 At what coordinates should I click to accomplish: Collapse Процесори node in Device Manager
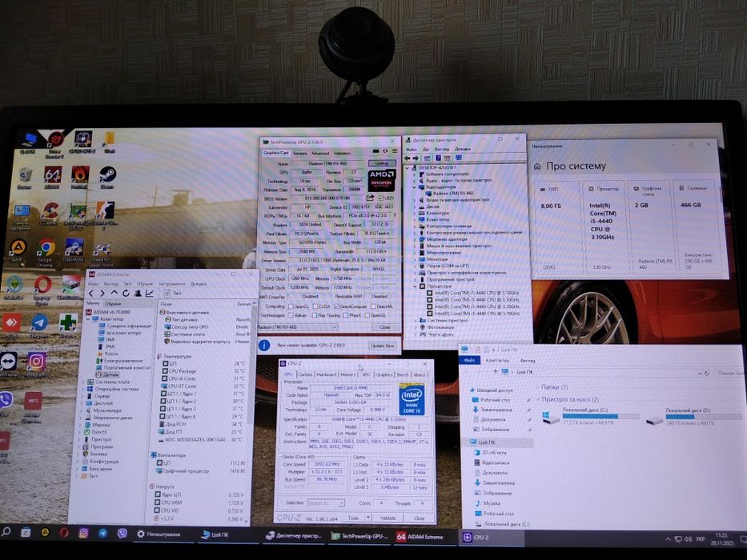(x=415, y=286)
